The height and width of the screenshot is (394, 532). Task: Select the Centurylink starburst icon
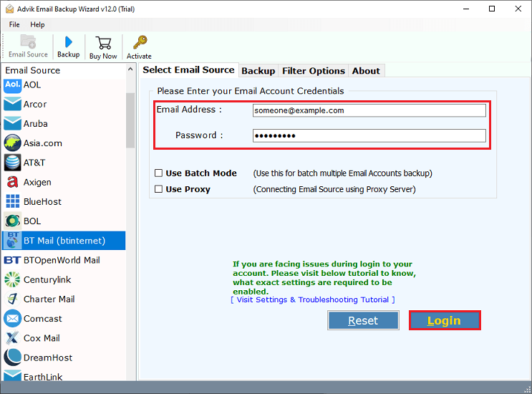click(x=13, y=279)
